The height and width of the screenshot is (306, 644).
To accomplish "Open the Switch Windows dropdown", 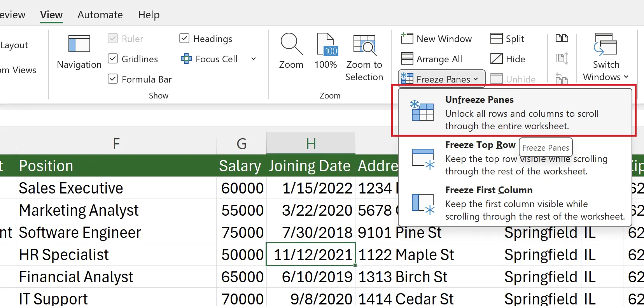I will coord(605,77).
